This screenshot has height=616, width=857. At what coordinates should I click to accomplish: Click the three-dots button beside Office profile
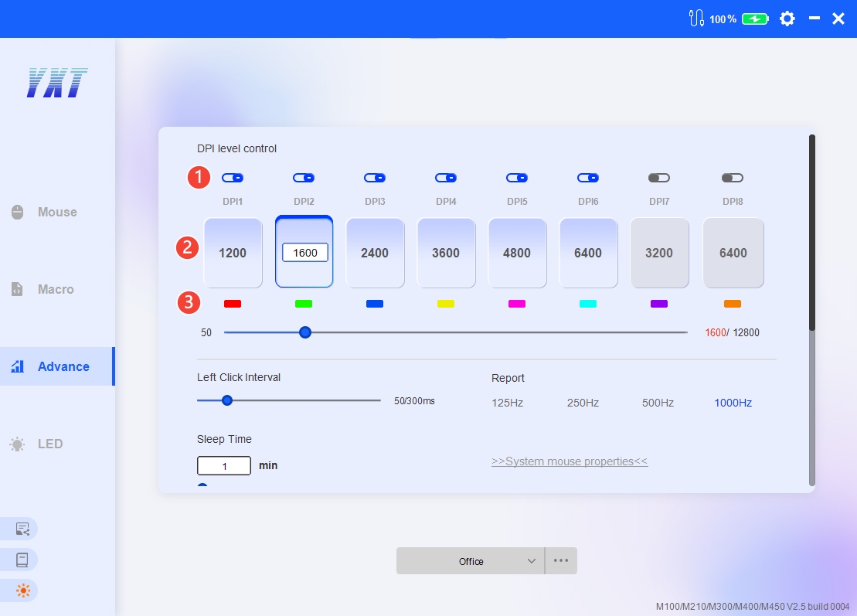[561, 560]
